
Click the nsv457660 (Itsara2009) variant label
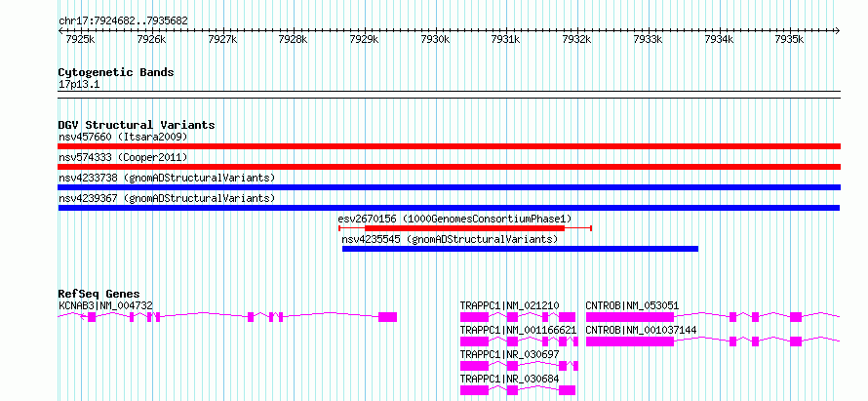pyautogui.click(x=123, y=137)
